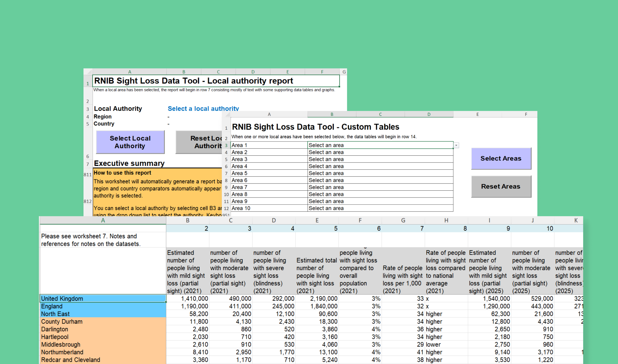This screenshot has height=364, width=618.
Task: Select the 'County Durham' cell
Action: (103, 321)
